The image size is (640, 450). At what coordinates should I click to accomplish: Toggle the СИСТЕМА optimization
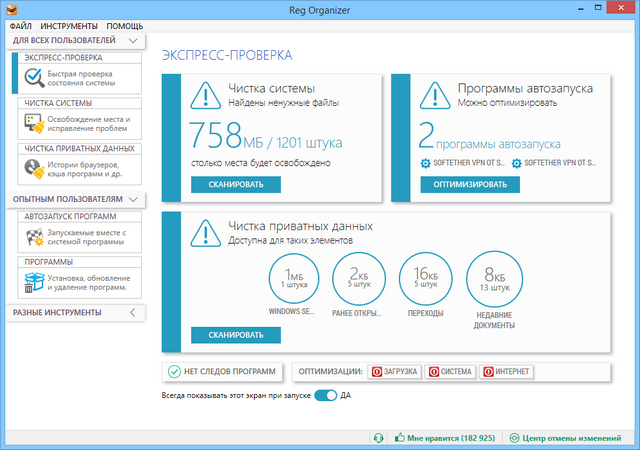pos(450,372)
